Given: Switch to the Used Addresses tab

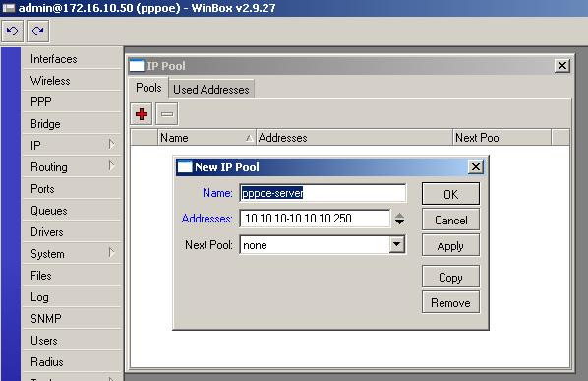Looking at the screenshot, I should point(211,90).
